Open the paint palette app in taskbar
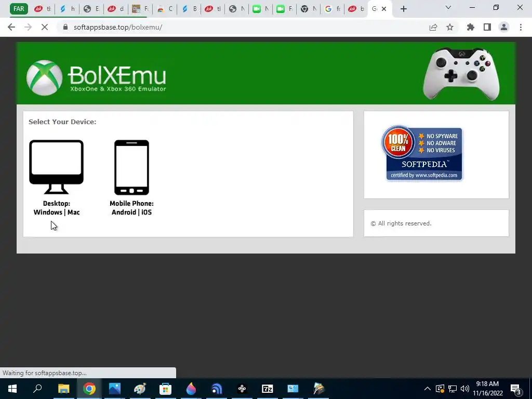This screenshot has width=532, height=399. (x=140, y=389)
